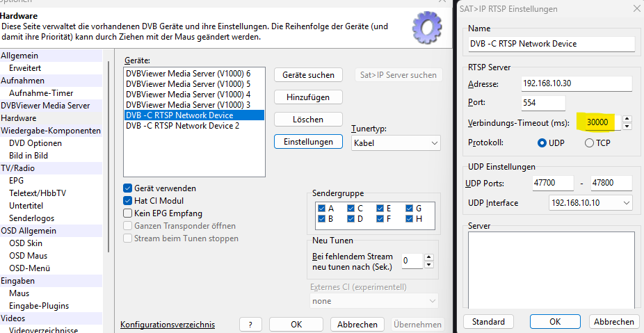Viewport: 644px width, 333px height.
Task: Increase the Verbindungs-Timeout value with up arrow
Action: 627,119
